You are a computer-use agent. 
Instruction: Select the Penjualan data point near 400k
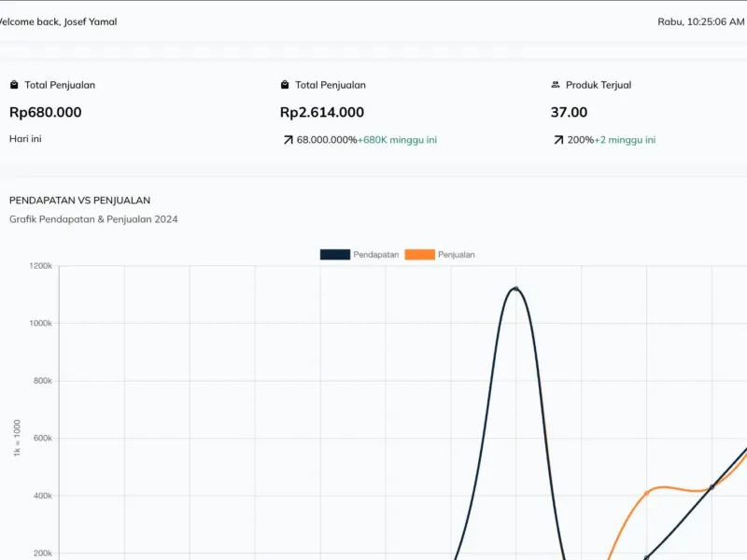click(x=646, y=492)
